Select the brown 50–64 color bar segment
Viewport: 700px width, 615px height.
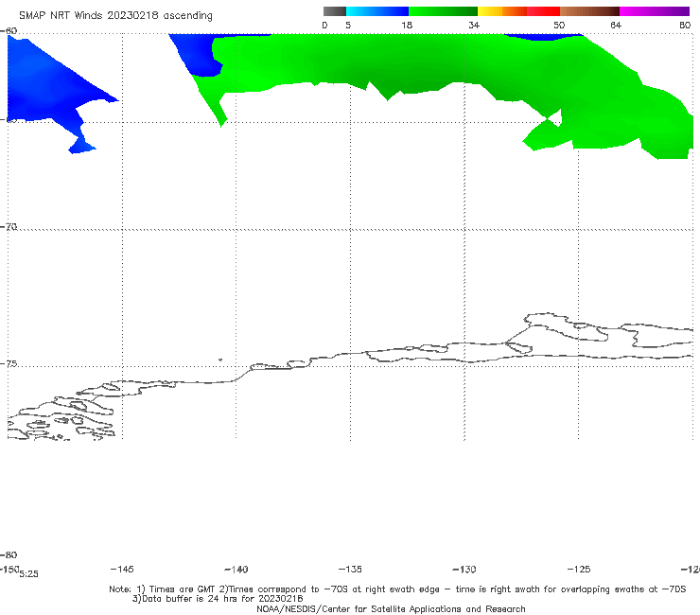tap(589, 11)
